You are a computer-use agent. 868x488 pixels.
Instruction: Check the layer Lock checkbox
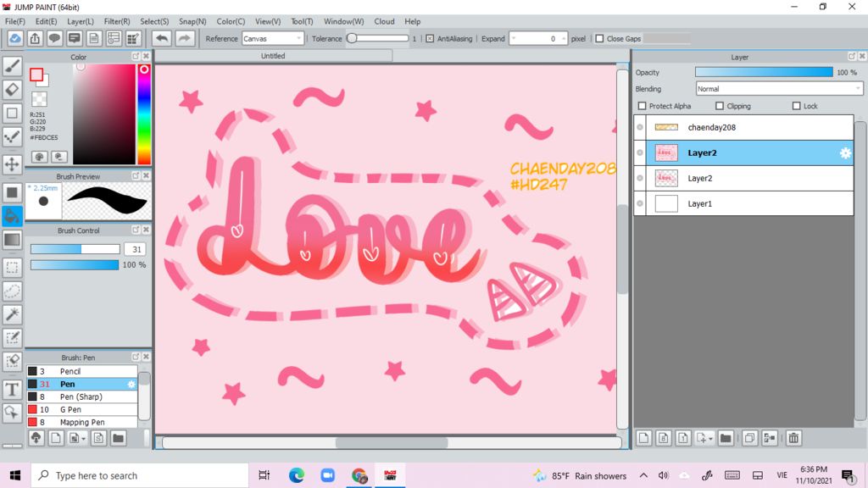point(797,106)
